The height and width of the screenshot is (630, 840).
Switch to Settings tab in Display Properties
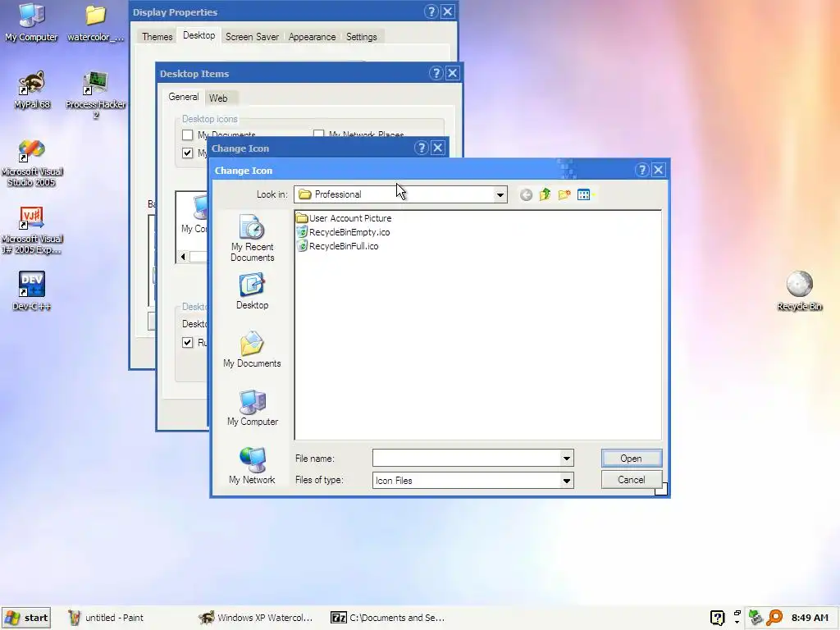click(361, 37)
